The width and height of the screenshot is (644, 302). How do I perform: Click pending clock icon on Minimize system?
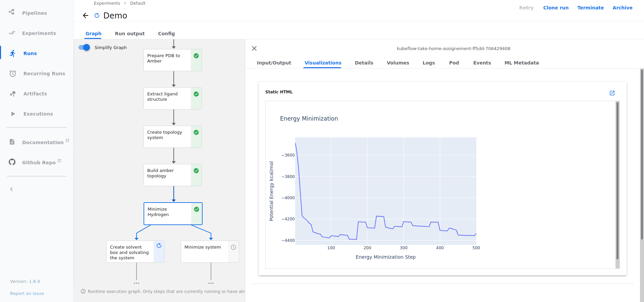233,247
